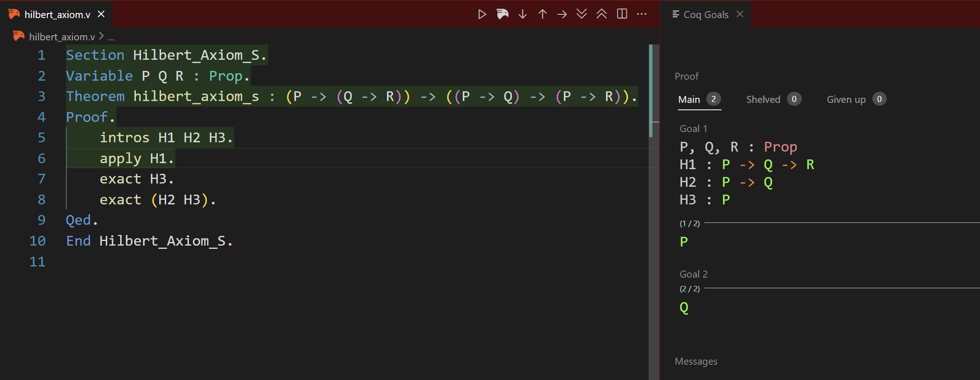The width and height of the screenshot is (980, 380).
Task: Interpret to end with double-down chevrons
Action: click(581, 14)
